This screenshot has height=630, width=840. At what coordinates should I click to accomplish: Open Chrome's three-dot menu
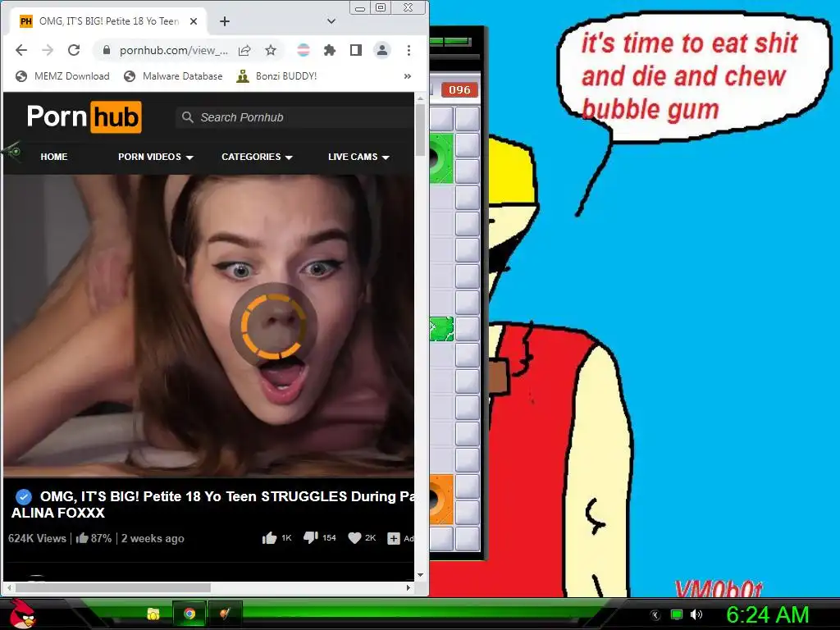coord(409,50)
